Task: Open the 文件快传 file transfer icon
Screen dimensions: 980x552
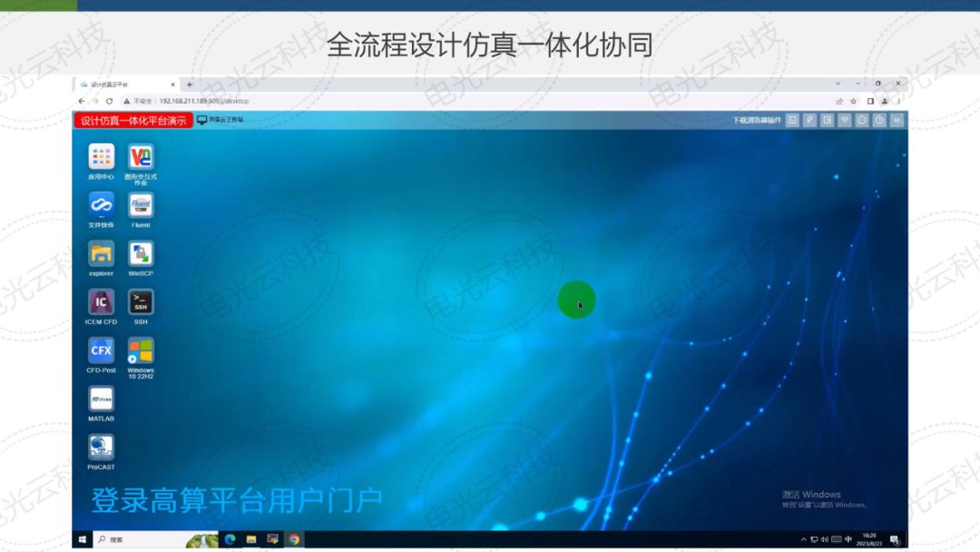Action: tap(102, 205)
